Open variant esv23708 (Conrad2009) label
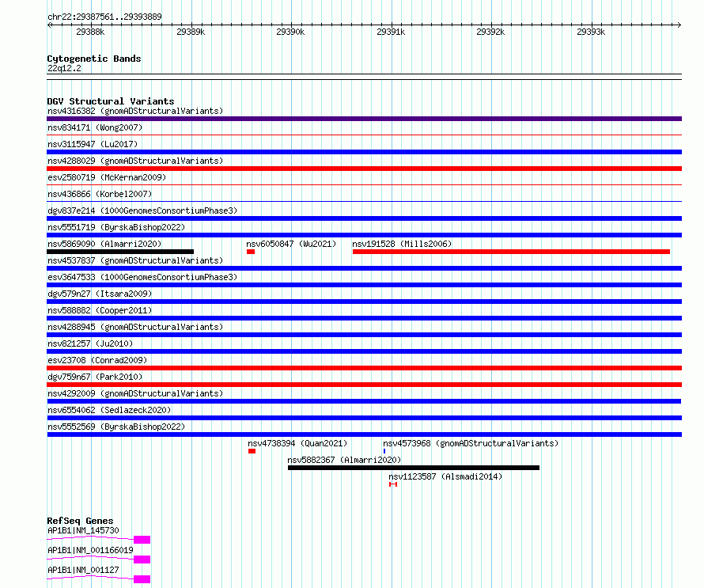Image resolution: width=704 pixels, height=588 pixels. pyautogui.click(x=97, y=360)
